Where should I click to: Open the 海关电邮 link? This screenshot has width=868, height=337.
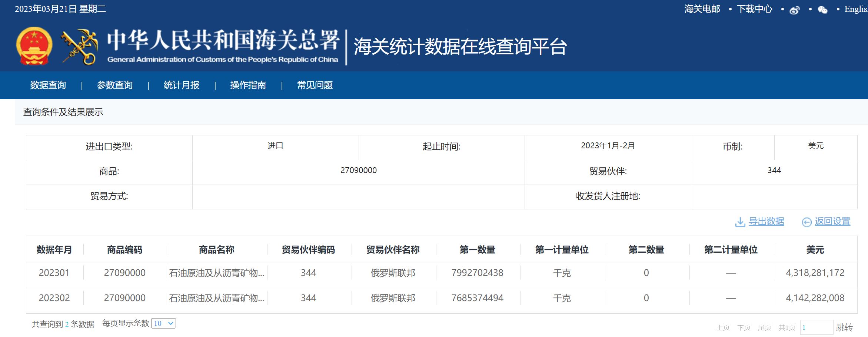702,9
